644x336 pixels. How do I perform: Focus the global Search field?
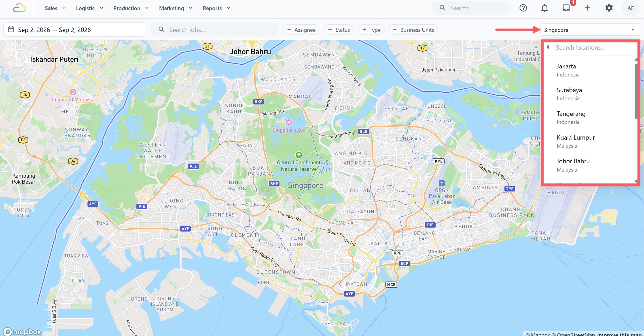coord(470,8)
